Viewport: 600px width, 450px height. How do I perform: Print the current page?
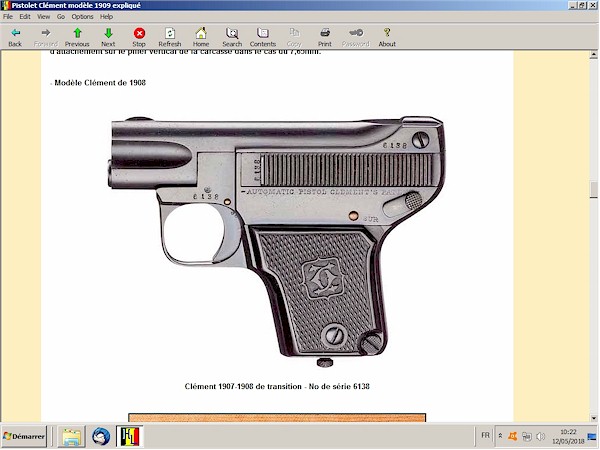click(325, 37)
